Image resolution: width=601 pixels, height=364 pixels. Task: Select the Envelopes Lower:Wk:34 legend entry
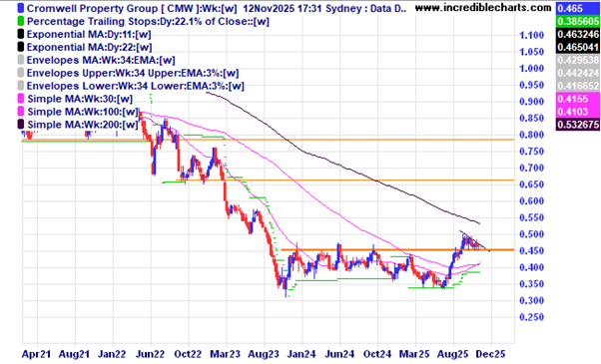click(136, 86)
